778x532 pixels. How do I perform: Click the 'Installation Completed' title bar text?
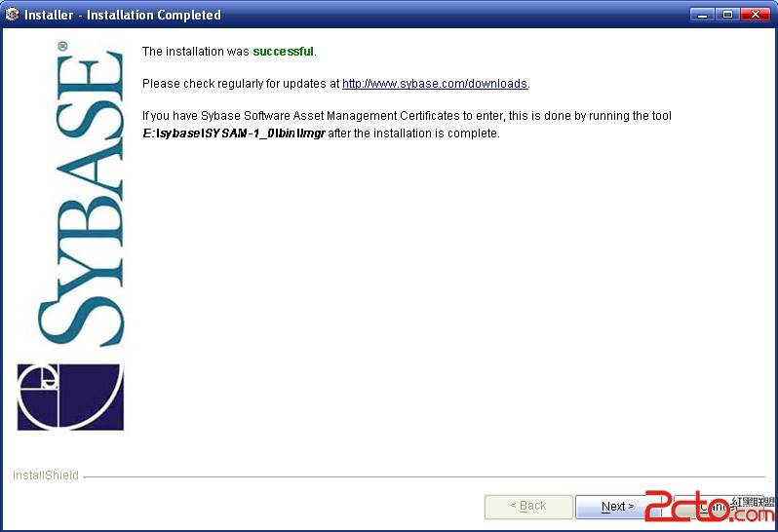pos(154,15)
